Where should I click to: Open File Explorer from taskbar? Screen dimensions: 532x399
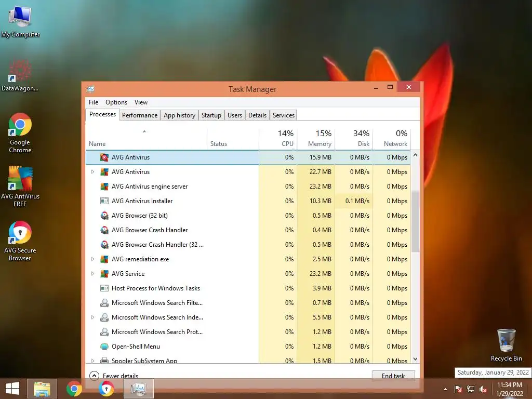pyautogui.click(x=42, y=389)
